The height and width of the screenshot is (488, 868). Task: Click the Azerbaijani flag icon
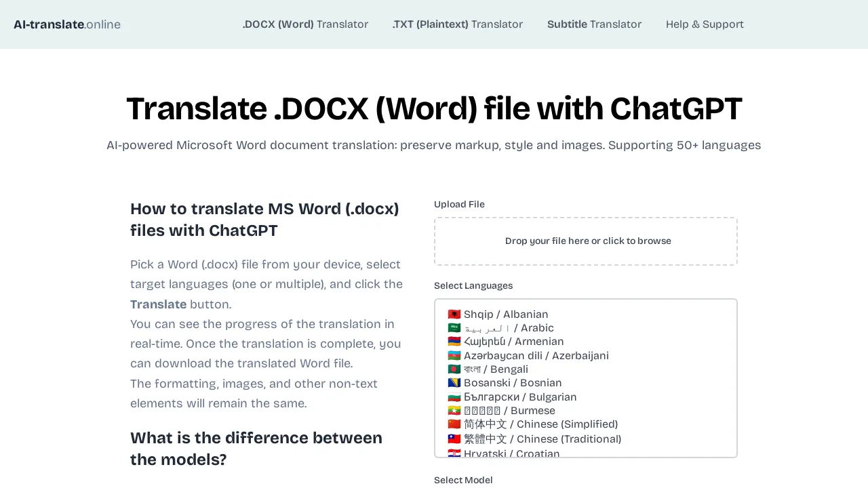[454, 355]
